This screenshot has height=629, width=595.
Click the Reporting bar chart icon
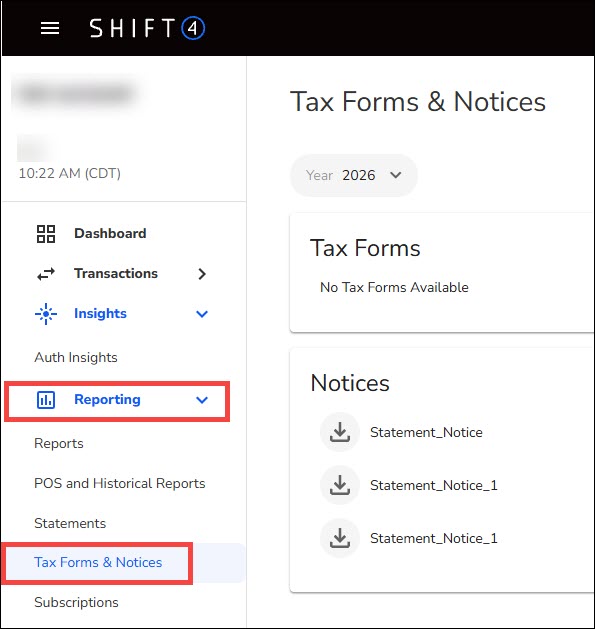(46, 400)
